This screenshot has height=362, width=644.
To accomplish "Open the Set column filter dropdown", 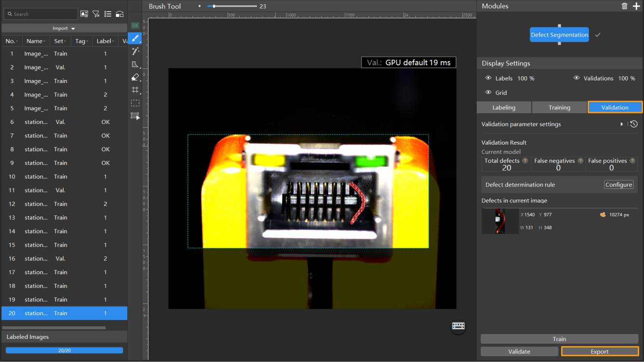I will pos(65,41).
